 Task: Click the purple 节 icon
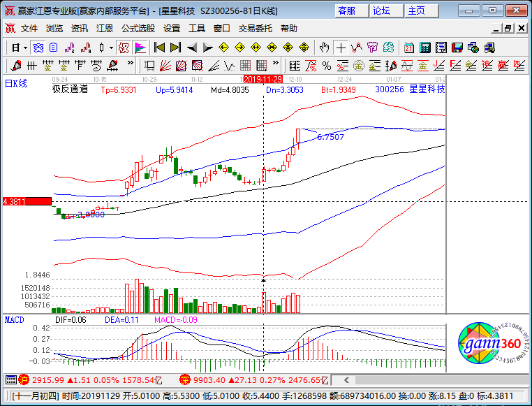tap(373, 48)
